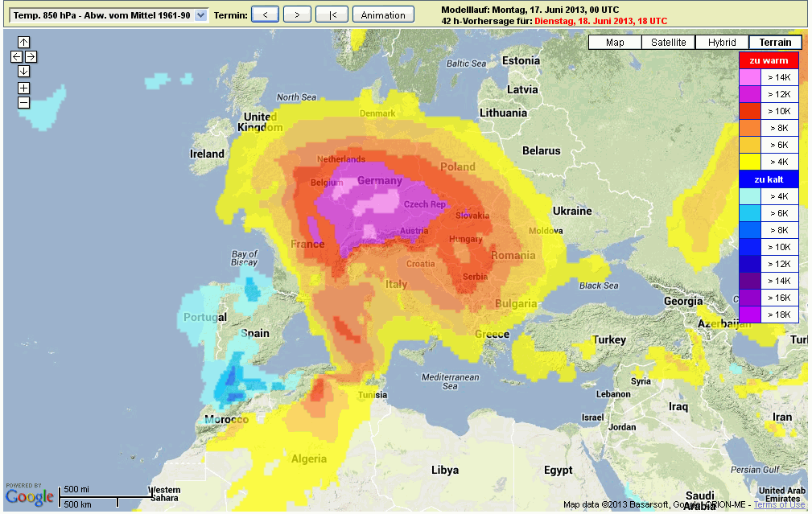The width and height of the screenshot is (812, 514).
Task: Pan the map left with the arrow
Action: coord(17,56)
